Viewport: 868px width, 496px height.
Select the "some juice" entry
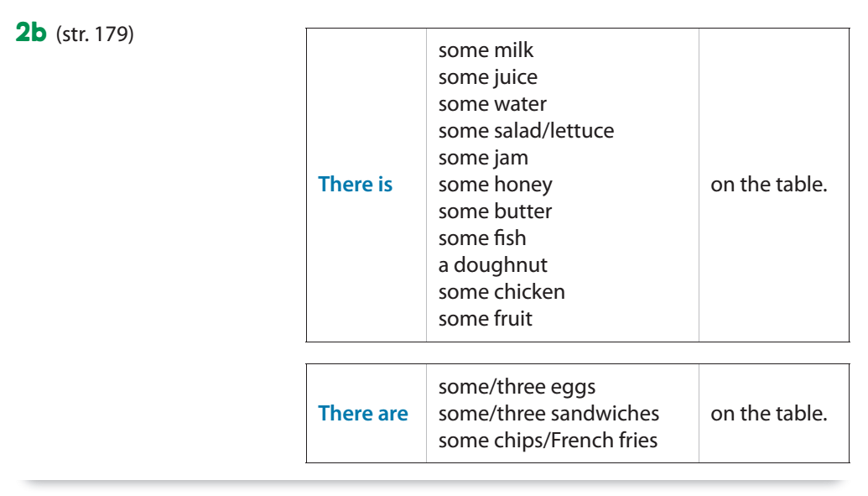(x=487, y=77)
